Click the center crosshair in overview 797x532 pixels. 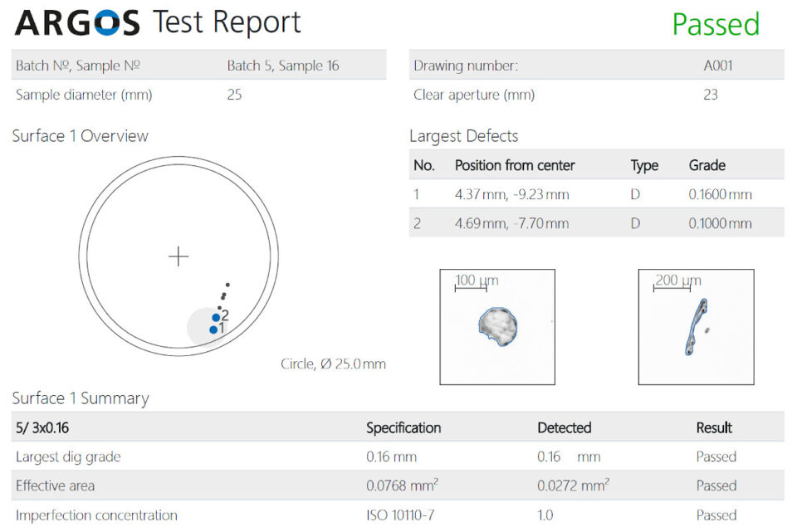[x=178, y=256]
